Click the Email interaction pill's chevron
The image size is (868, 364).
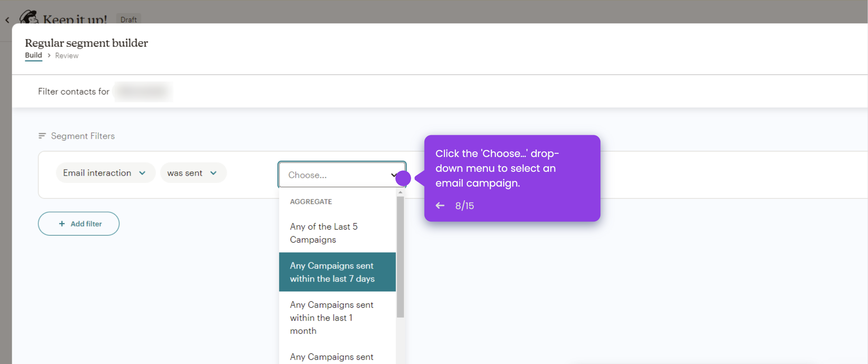coord(143,173)
